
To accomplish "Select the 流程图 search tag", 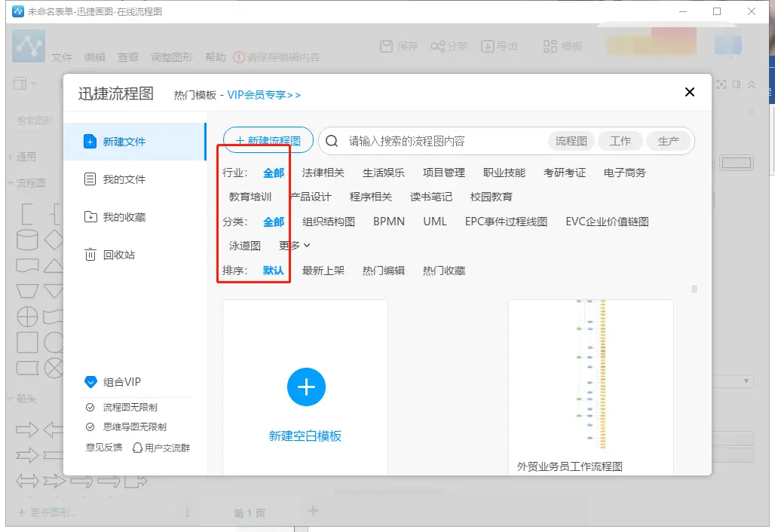I will point(571,141).
